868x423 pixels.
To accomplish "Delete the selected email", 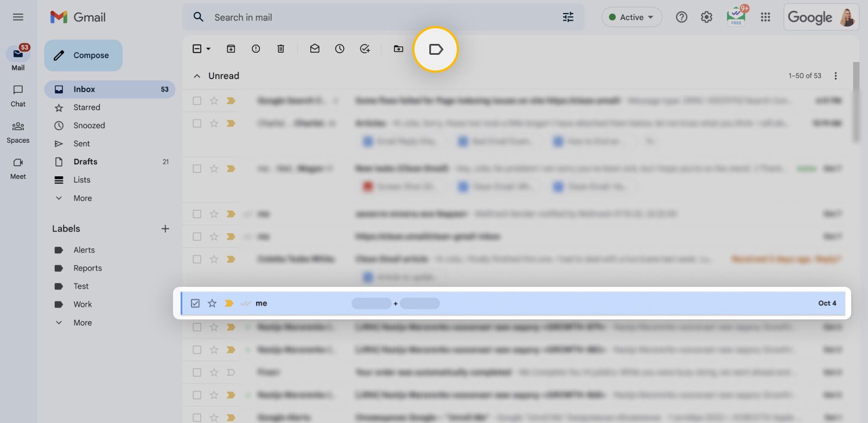I will tap(280, 49).
